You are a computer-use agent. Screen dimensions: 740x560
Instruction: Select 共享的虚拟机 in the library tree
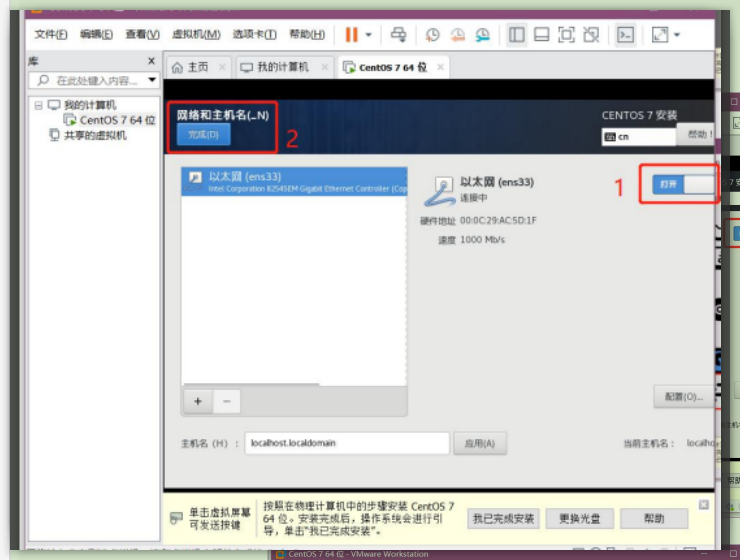tap(89, 135)
